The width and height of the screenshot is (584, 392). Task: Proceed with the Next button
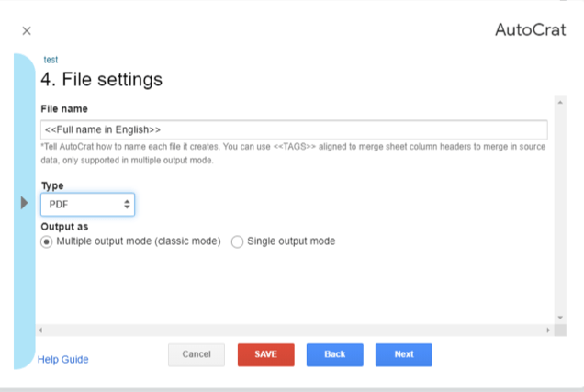tap(403, 354)
